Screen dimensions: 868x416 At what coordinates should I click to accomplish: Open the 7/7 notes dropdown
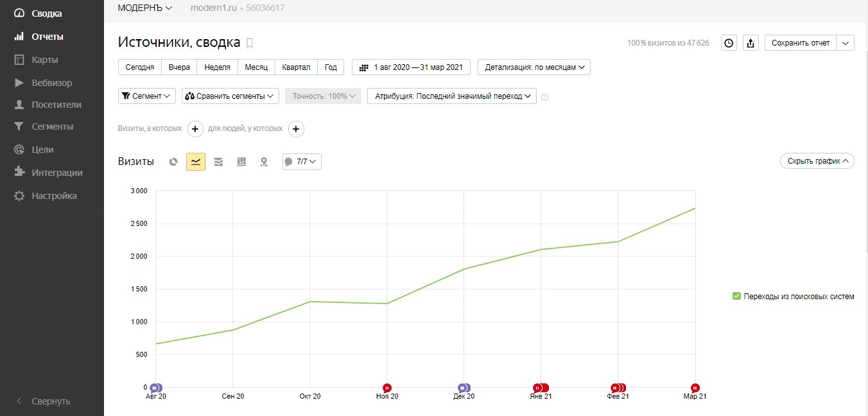click(302, 162)
